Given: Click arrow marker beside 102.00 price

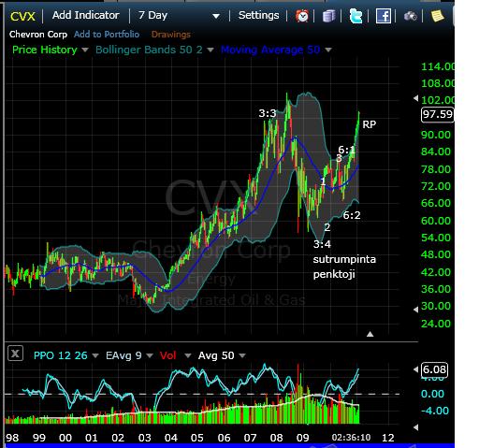Looking at the screenshot, I should pyautogui.click(x=415, y=98).
